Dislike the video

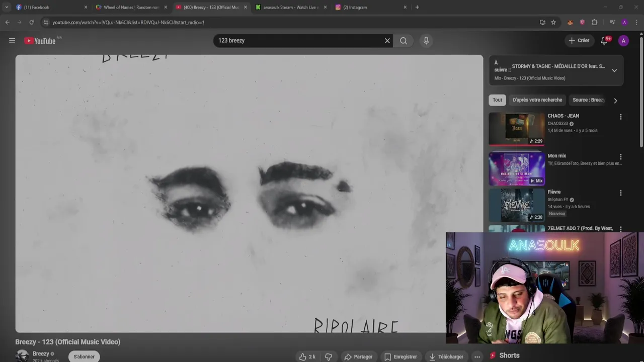329,357
